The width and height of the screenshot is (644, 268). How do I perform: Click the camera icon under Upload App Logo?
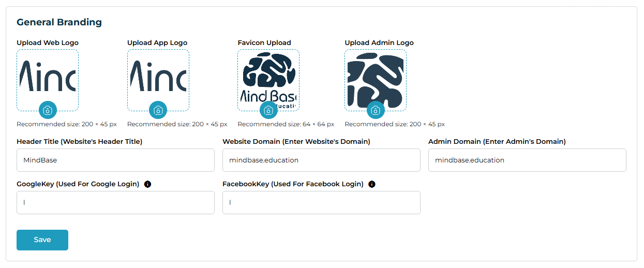pyautogui.click(x=158, y=110)
